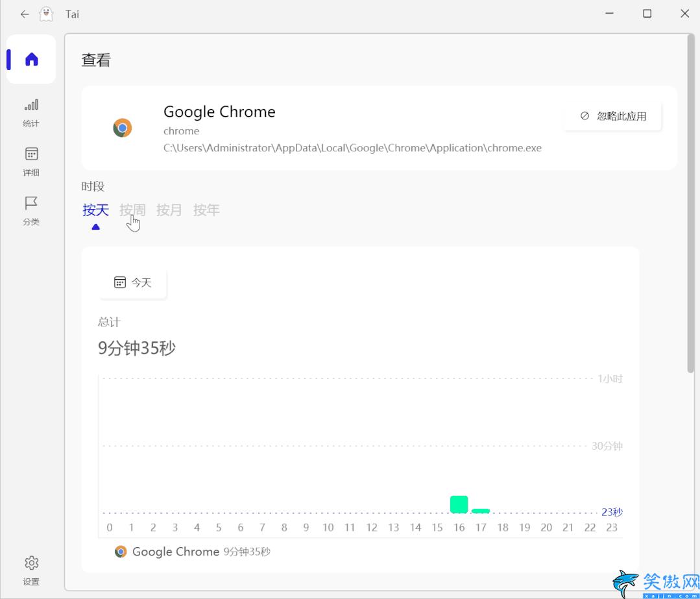Click hour label 12 on the axis

click(x=372, y=528)
